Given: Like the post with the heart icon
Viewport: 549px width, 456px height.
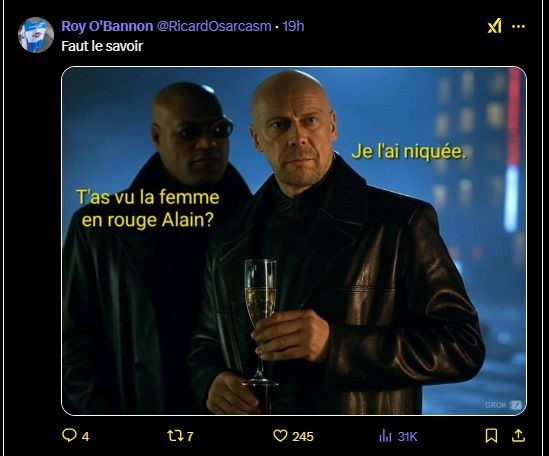Looking at the screenshot, I should click(280, 436).
